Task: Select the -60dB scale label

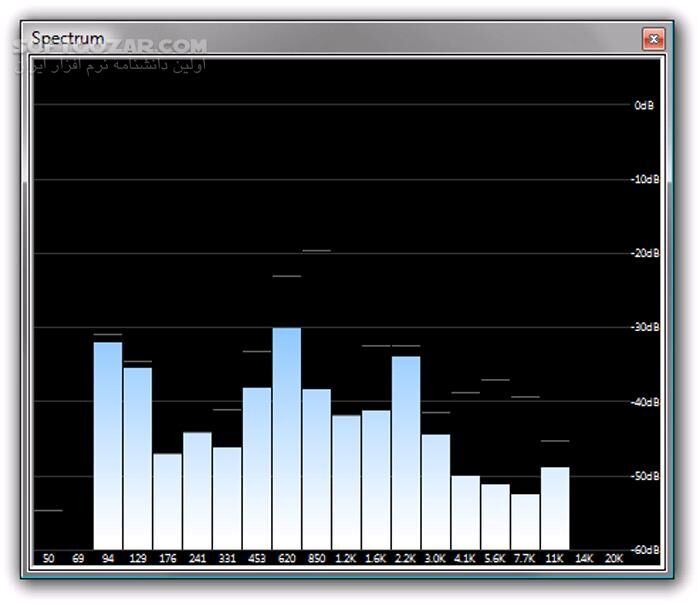Action: [643, 550]
